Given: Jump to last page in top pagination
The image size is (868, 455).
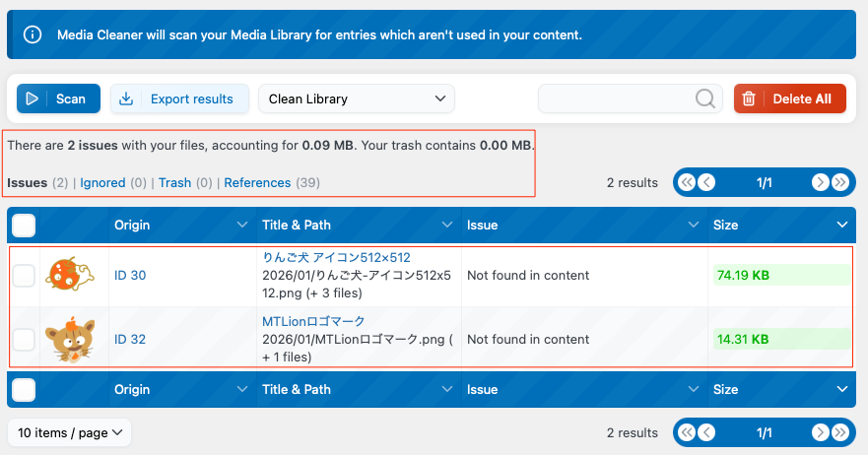Looking at the screenshot, I should pos(839,182).
